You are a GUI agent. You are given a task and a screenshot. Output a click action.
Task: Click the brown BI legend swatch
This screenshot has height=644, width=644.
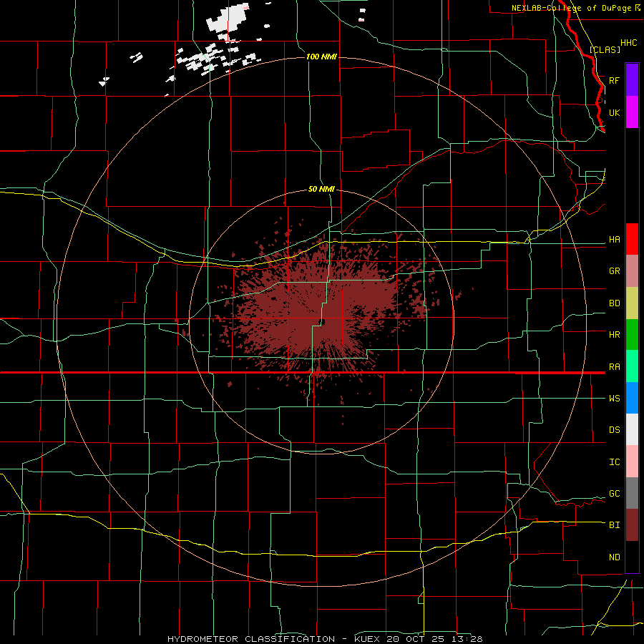632,525
